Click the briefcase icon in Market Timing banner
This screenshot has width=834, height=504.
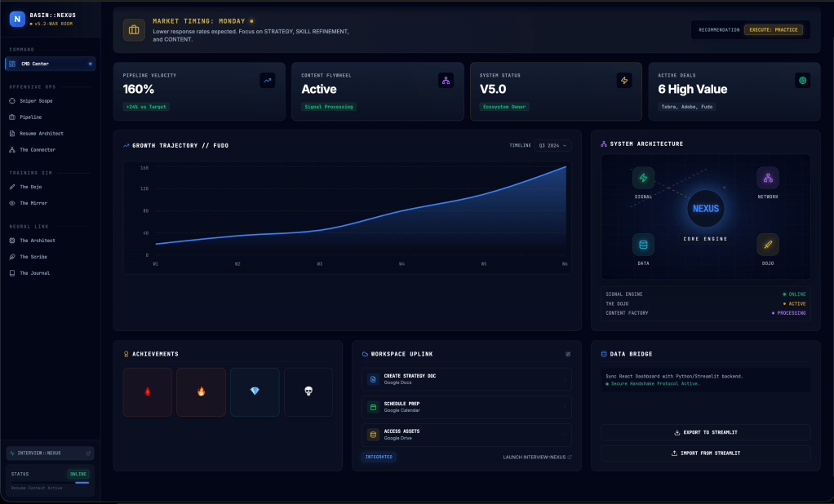[x=134, y=30]
